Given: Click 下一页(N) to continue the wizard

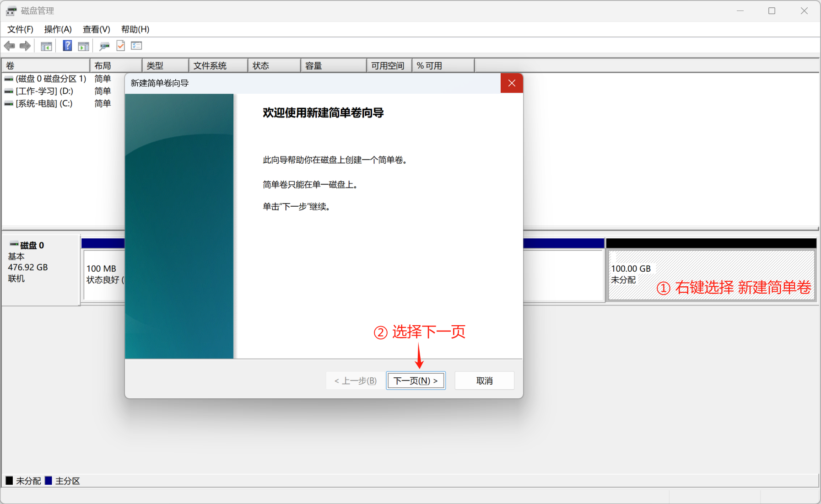Looking at the screenshot, I should pos(416,381).
